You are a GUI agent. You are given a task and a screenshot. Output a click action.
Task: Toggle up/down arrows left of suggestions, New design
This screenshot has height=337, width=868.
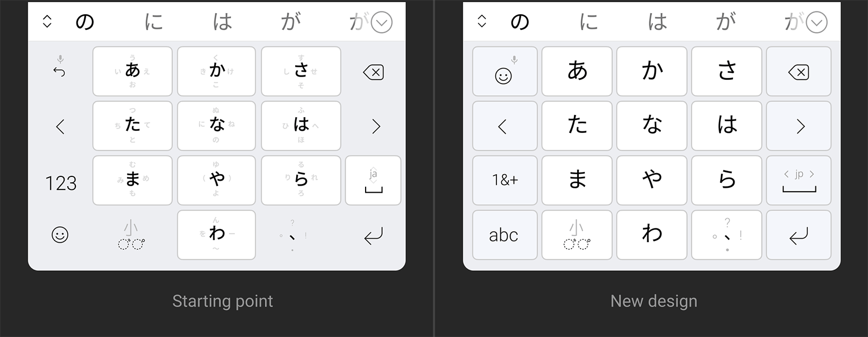click(x=482, y=21)
